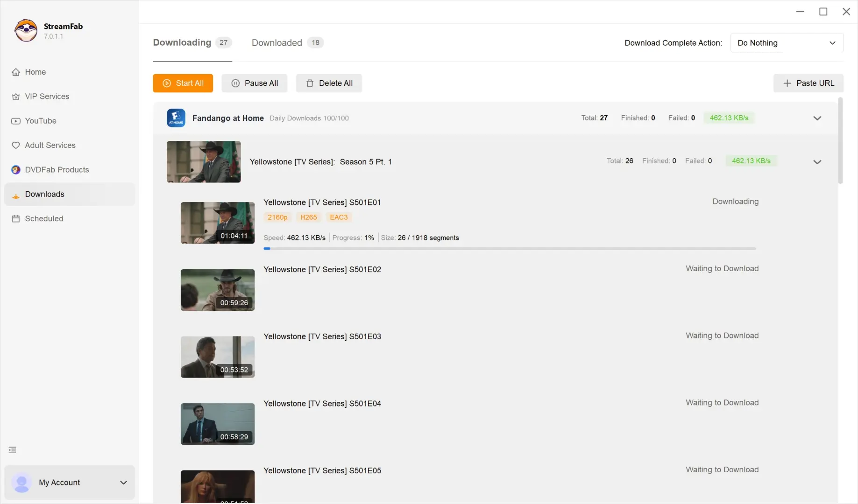858x504 pixels.
Task: Click the Scheduled calendar icon
Action: tap(16, 218)
